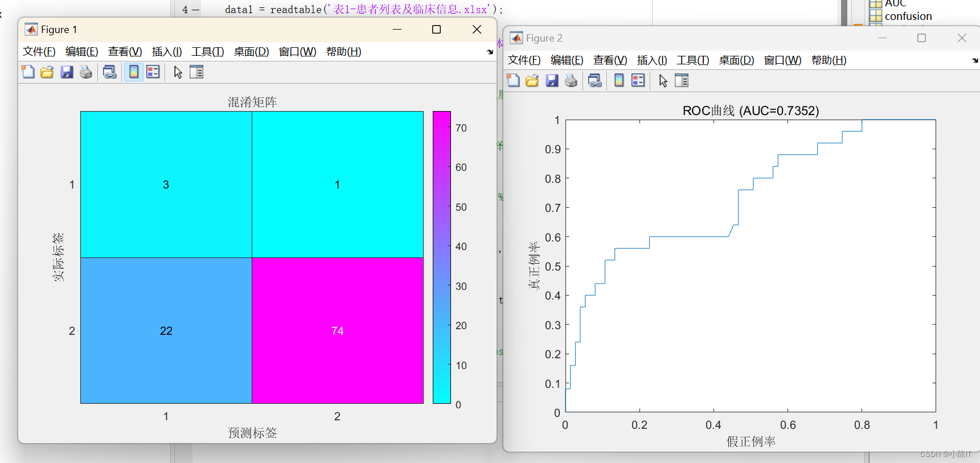Click Print icon in Figure 1 toolbar
This screenshot has width=980, height=463.
click(x=86, y=72)
